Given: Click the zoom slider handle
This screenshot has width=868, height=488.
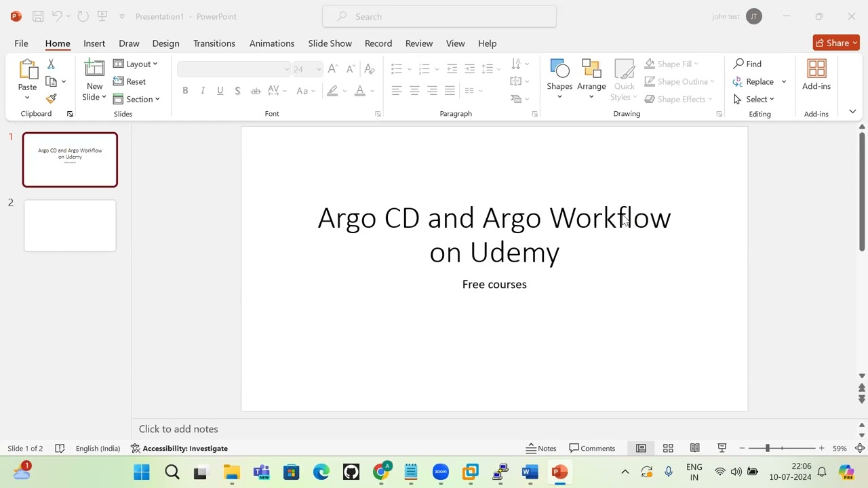Looking at the screenshot, I should tap(767, 448).
